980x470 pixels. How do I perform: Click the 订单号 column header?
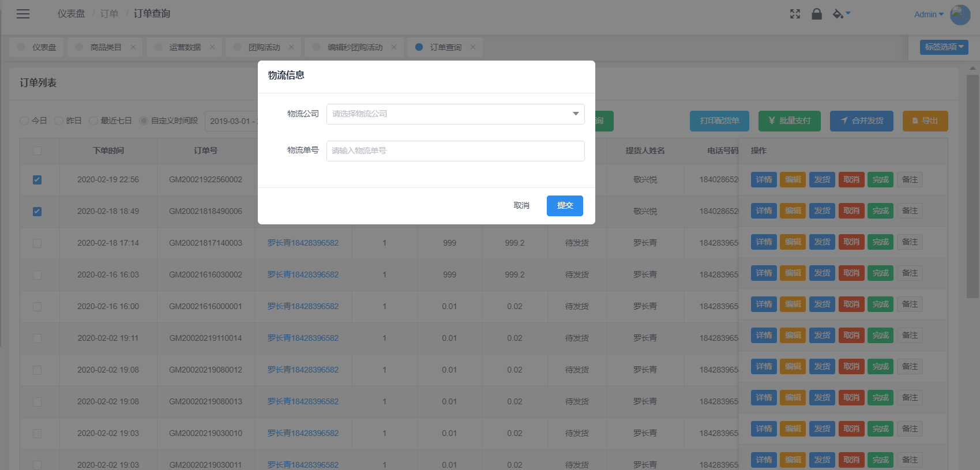coord(205,151)
